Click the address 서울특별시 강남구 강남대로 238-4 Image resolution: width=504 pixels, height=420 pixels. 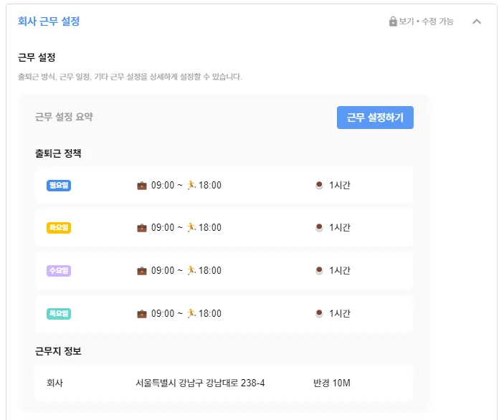(x=200, y=383)
